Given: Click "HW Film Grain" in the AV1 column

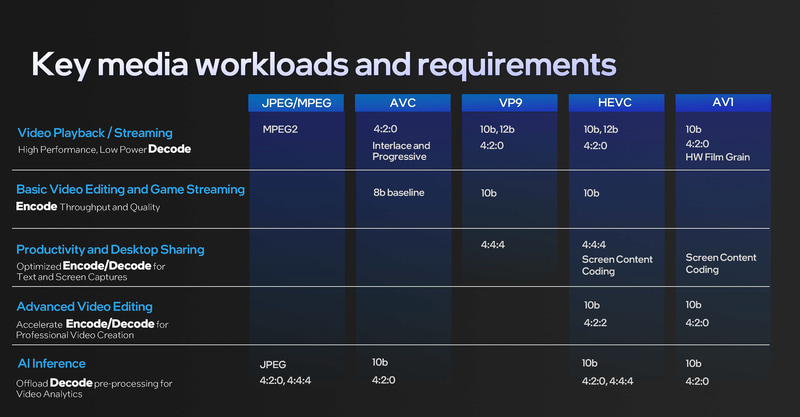Looking at the screenshot, I should point(717,157).
